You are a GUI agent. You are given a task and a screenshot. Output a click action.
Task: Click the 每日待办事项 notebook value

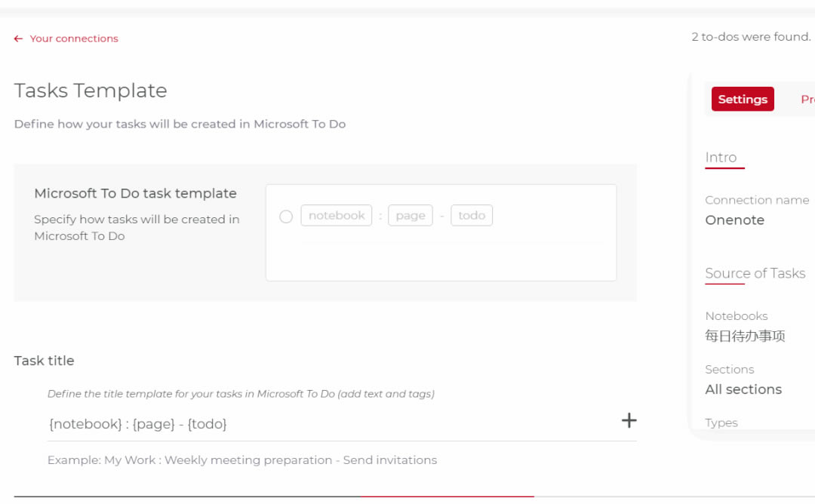[745, 337]
